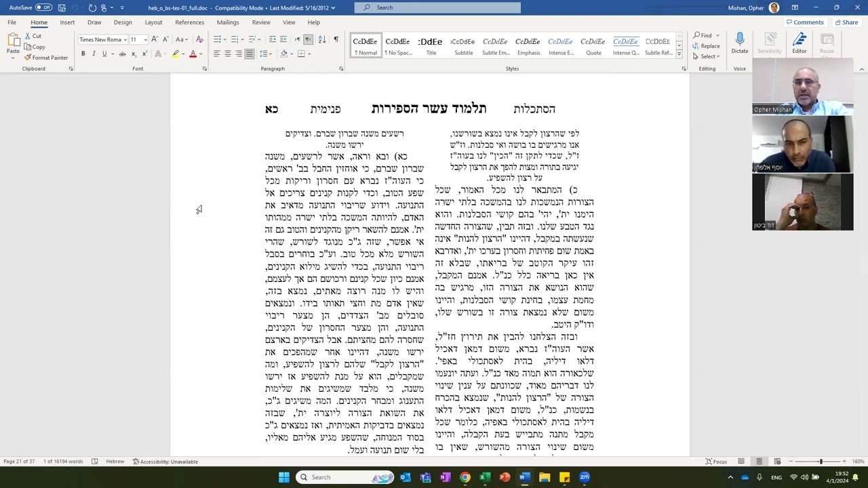Open the Windows Start menu

pos(284,477)
